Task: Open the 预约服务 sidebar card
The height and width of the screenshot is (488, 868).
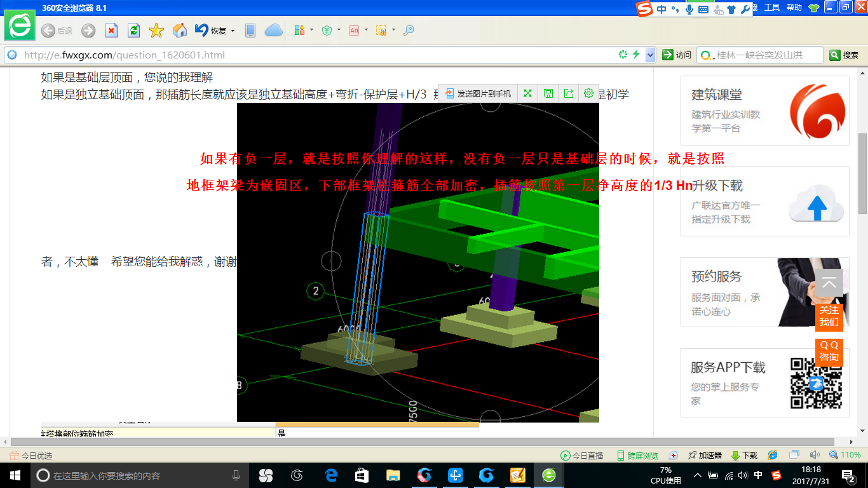Action: click(764, 292)
